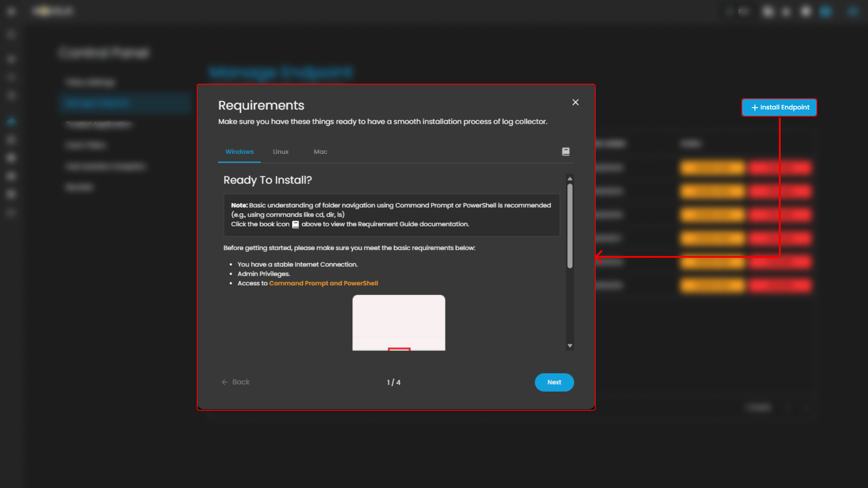
Task: Click the orange button in the first table row
Action: click(712, 168)
